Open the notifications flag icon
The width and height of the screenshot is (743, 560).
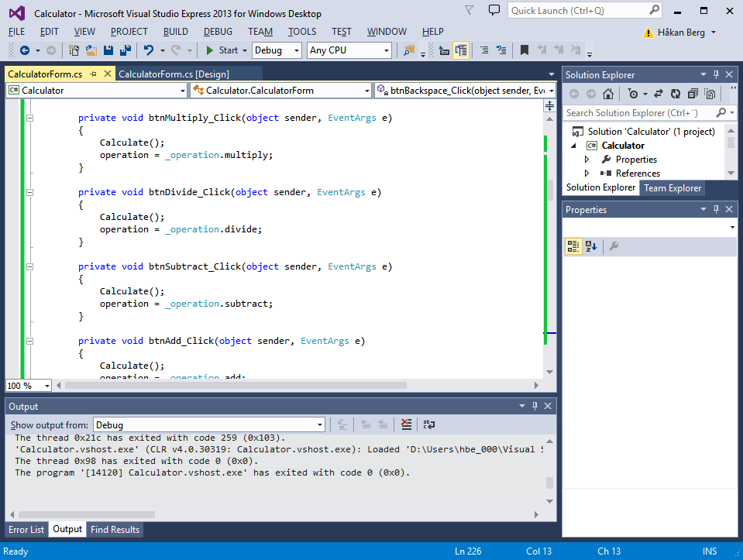pyautogui.click(x=469, y=10)
